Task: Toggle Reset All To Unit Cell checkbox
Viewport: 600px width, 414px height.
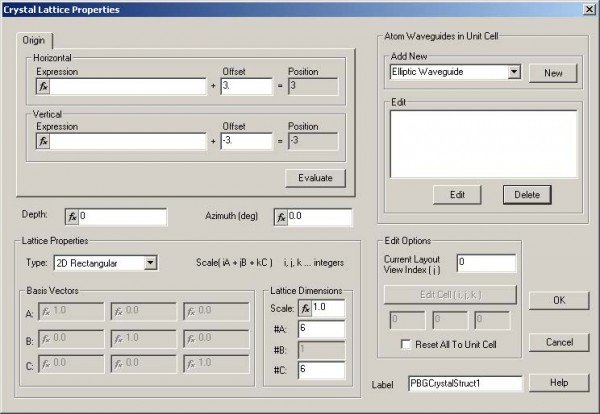Action: pos(403,344)
